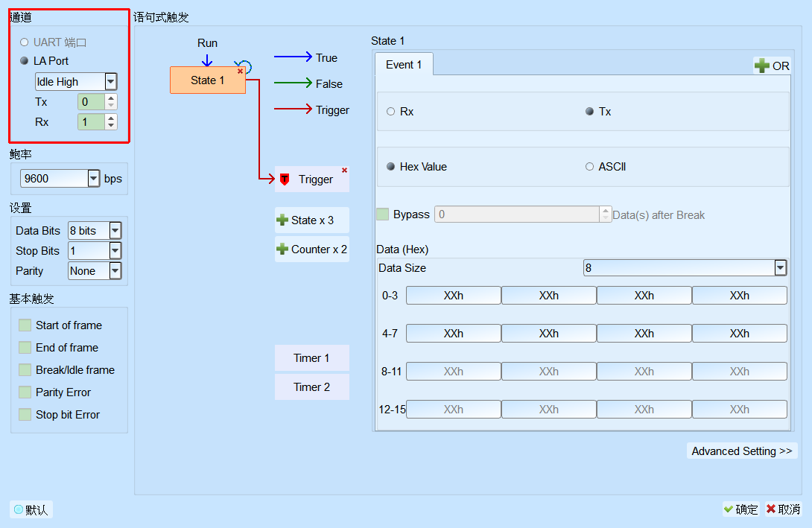Increase the Tx channel number stepper
Screen dimensions: 812x528
pos(111,98)
